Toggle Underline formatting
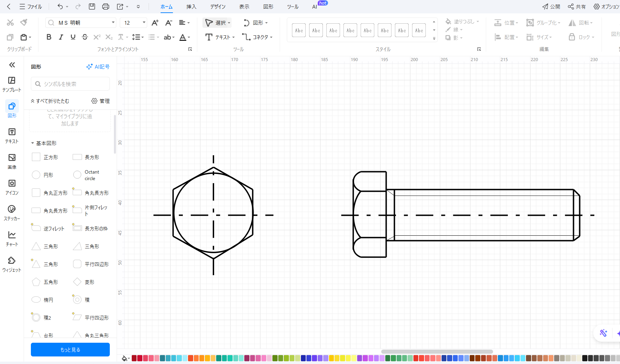Screen dimensions: 620x364 click(73, 37)
